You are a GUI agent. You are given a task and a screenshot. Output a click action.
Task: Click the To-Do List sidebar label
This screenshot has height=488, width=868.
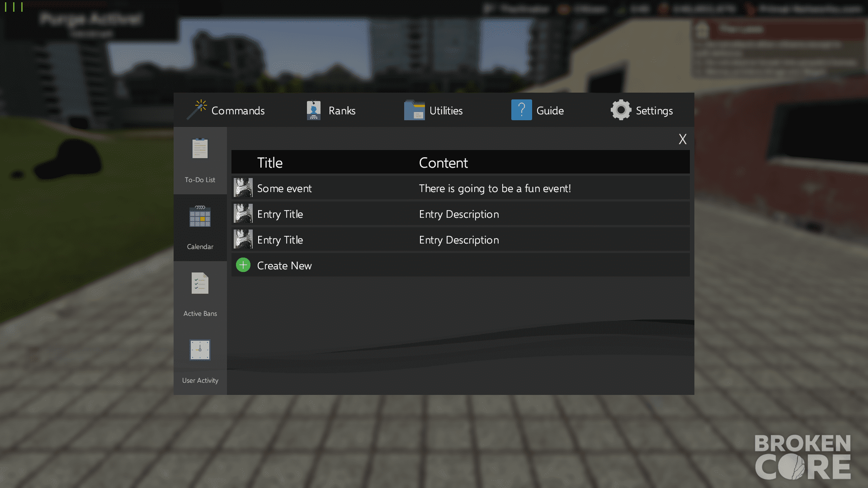pos(200,180)
